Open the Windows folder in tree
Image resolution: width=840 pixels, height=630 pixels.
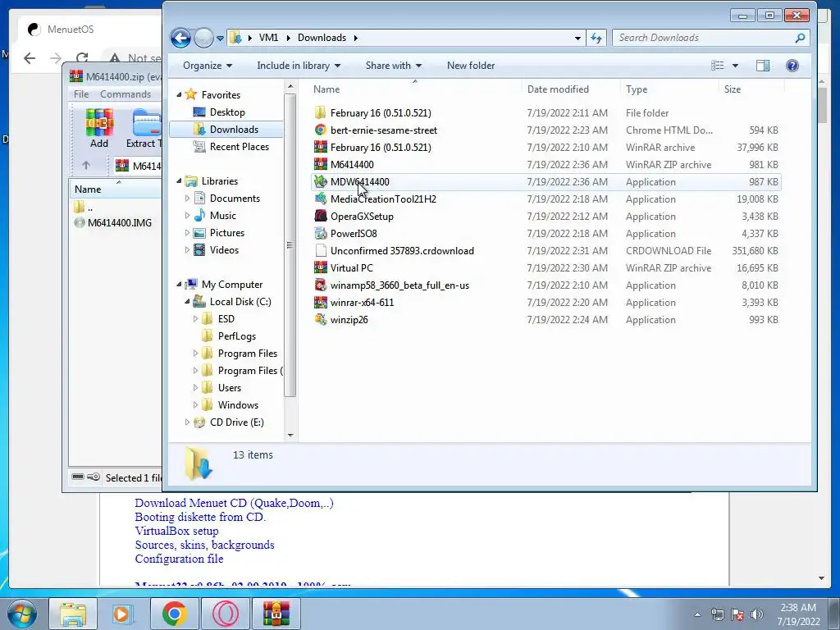point(238,405)
